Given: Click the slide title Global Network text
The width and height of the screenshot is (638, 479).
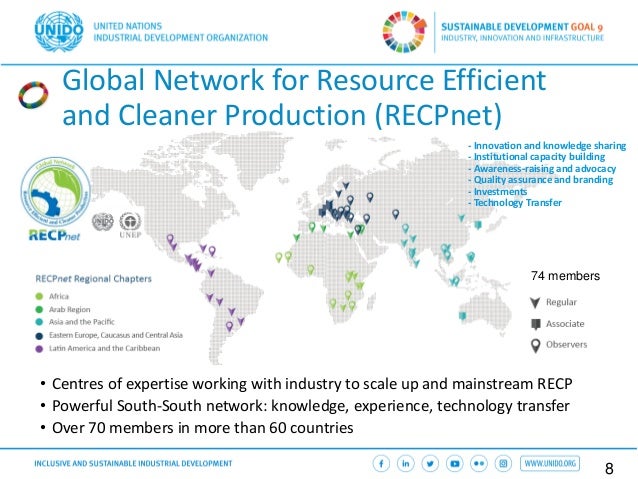Looking at the screenshot, I should [x=304, y=97].
